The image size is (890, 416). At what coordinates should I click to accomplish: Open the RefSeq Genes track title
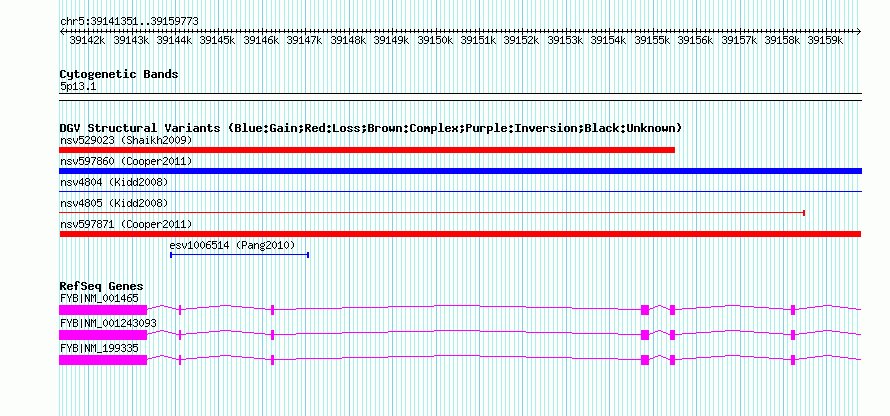pos(102,286)
